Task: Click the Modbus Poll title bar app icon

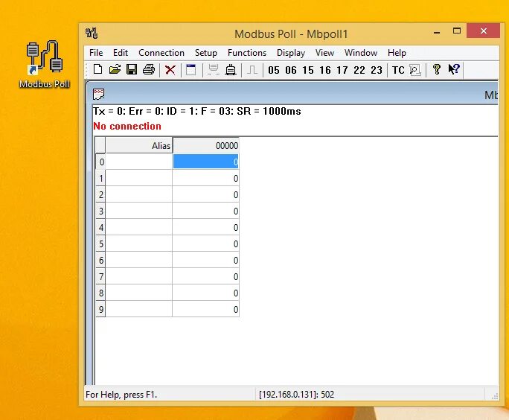Action: coord(92,33)
